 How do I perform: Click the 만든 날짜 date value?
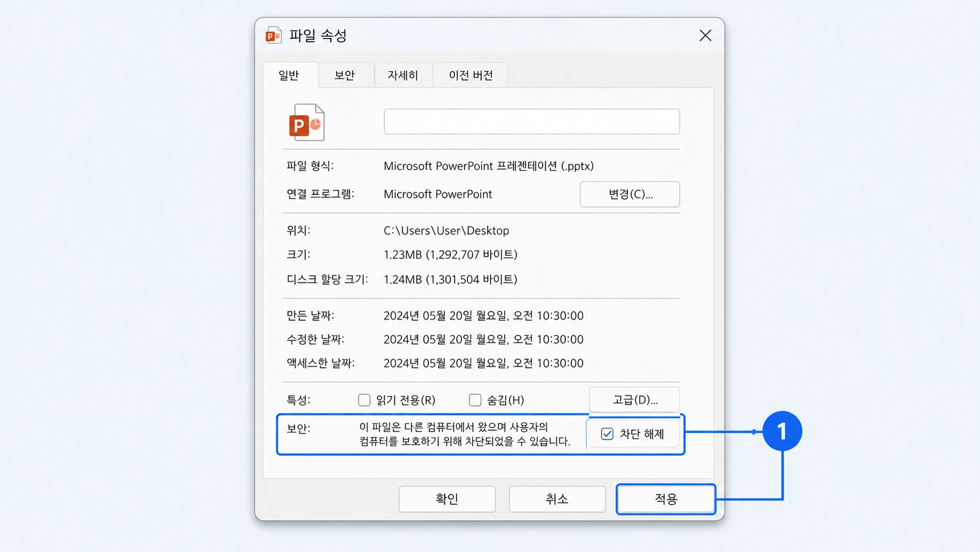coord(484,316)
